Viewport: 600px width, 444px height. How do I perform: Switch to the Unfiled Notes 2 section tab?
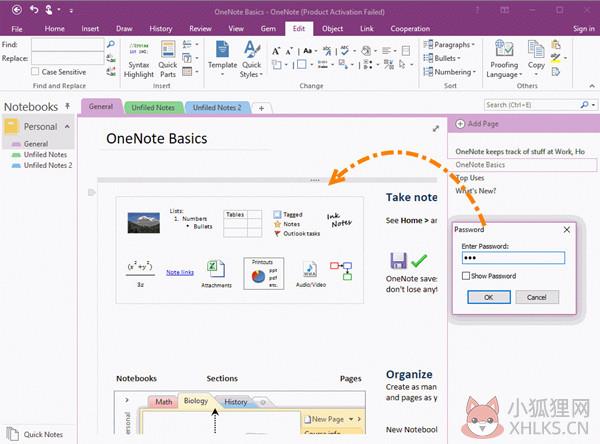click(x=217, y=108)
